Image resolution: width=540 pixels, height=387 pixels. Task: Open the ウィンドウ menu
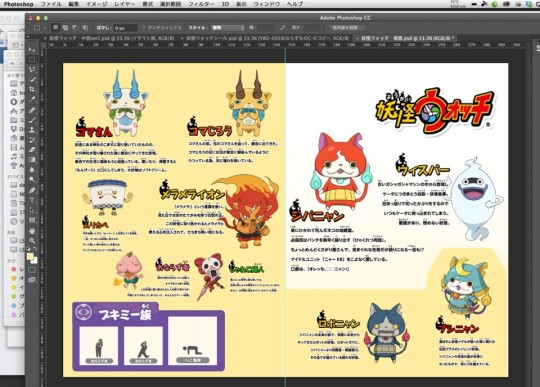pos(267,4)
